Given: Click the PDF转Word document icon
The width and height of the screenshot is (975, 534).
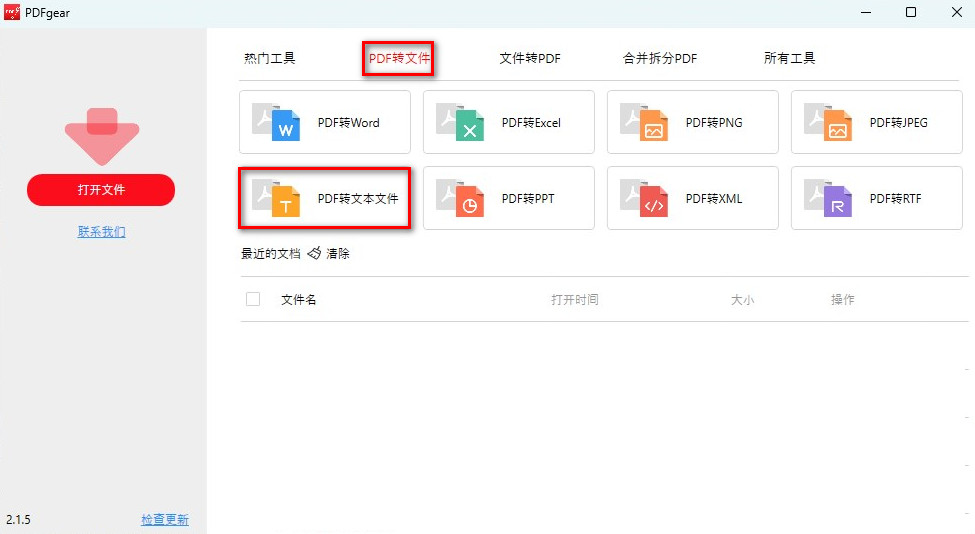Looking at the screenshot, I should pos(276,122).
